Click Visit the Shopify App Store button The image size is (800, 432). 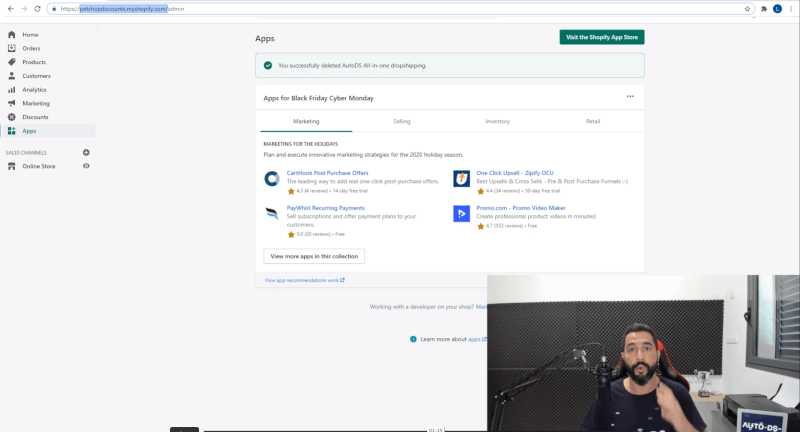coord(602,37)
